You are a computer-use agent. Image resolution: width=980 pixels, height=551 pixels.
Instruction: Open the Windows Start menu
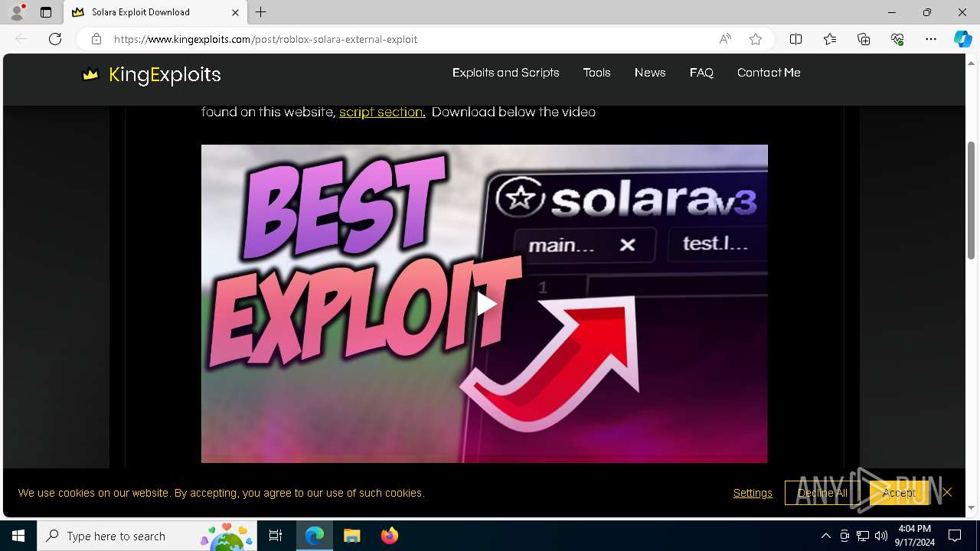[18, 536]
